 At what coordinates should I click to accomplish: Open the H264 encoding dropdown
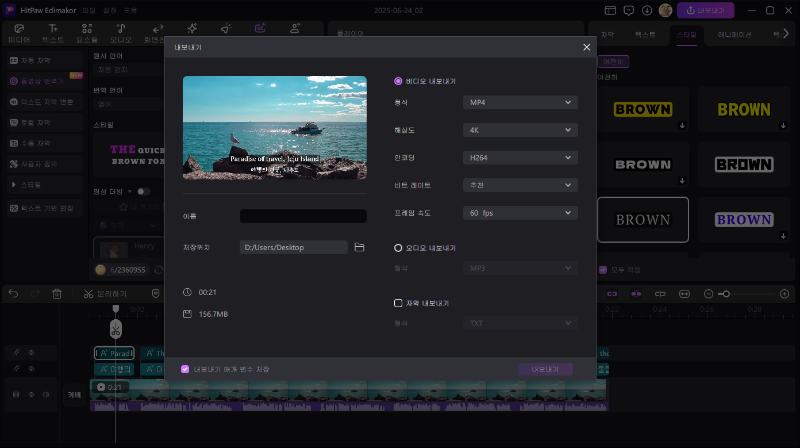point(520,158)
